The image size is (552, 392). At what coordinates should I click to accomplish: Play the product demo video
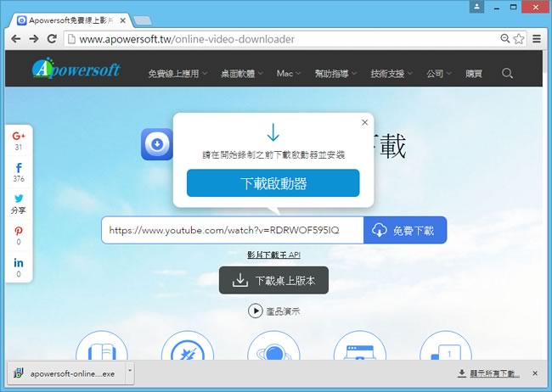pyautogui.click(x=274, y=311)
